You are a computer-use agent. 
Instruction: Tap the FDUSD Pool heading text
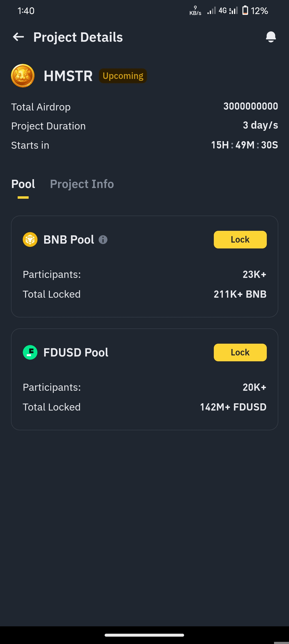point(76,352)
